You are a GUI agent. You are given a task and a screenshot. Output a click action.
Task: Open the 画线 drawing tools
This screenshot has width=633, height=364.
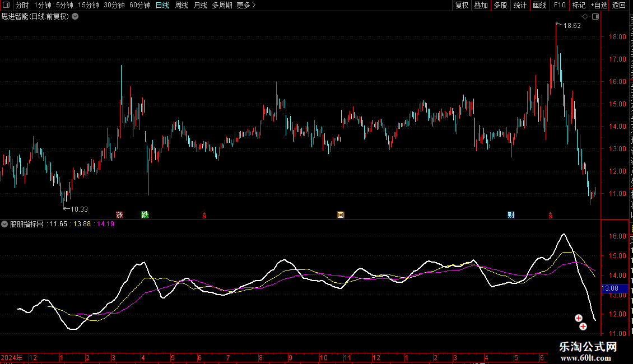coord(540,5)
